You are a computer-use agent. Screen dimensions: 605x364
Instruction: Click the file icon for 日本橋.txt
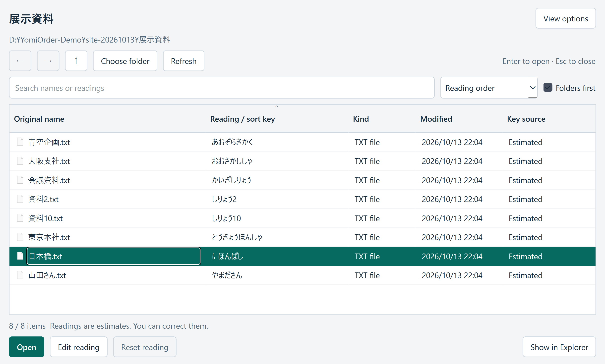[20, 256]
